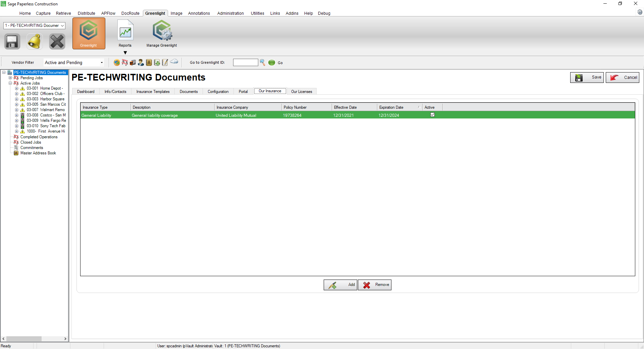This screenshot has height=349, width=644.
Task: Collapse the PE-TECHWRITING Documents root node
Action: click(x=4, y=72)
